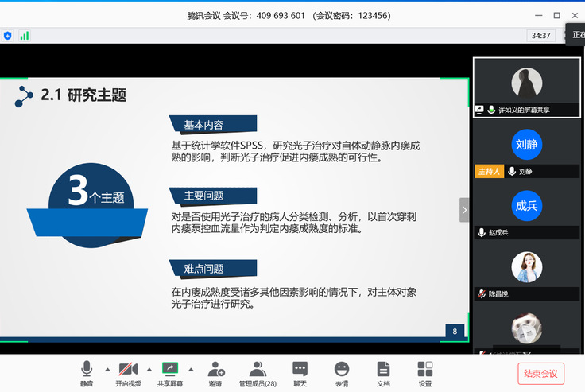
Task: Click 赵成兵's microphone status icon
Action: [x=482, y=232]
